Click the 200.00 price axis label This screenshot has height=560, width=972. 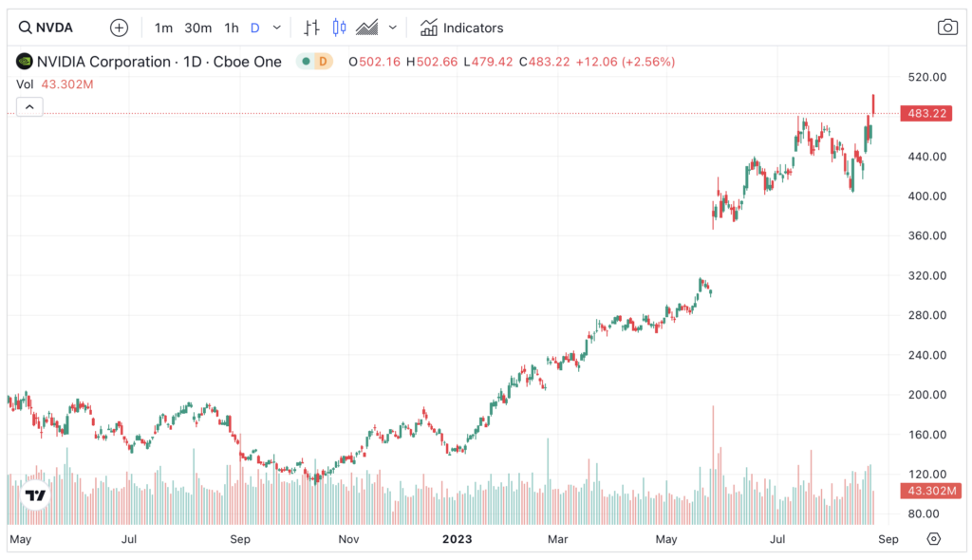(x=926, y=395)
